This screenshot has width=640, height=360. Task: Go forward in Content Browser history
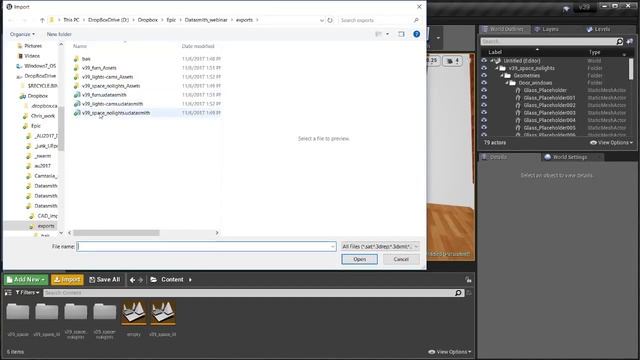click(x=141, y=280)
